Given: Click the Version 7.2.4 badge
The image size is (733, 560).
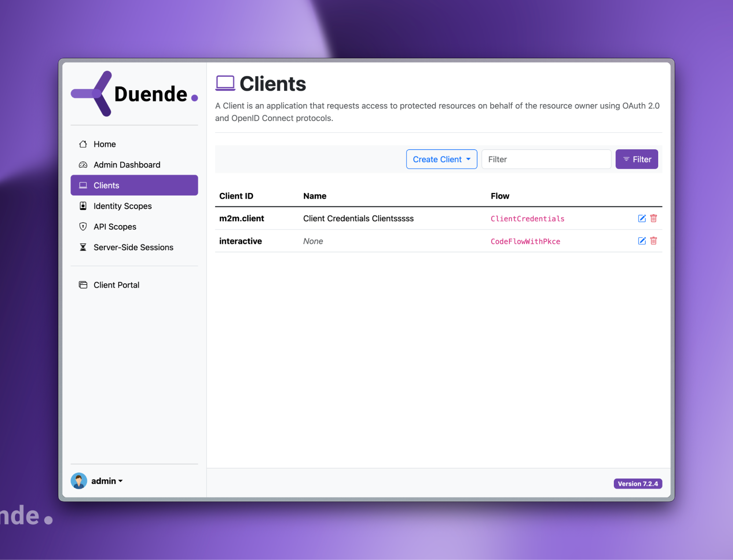Looking at the screenshot, I should coord(638,484).
